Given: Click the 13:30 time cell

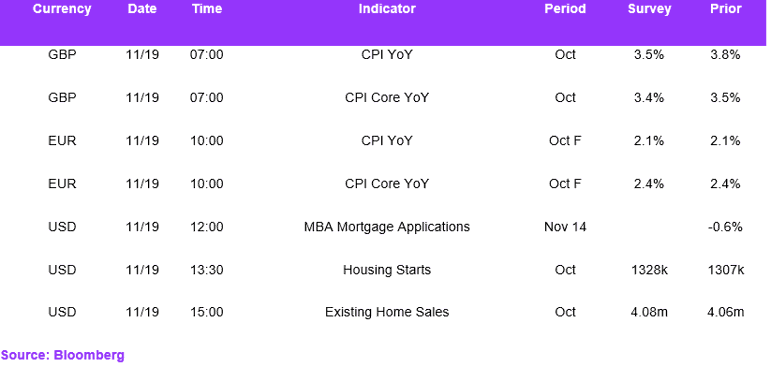Looking at the screenshot, I should (206, 270).
